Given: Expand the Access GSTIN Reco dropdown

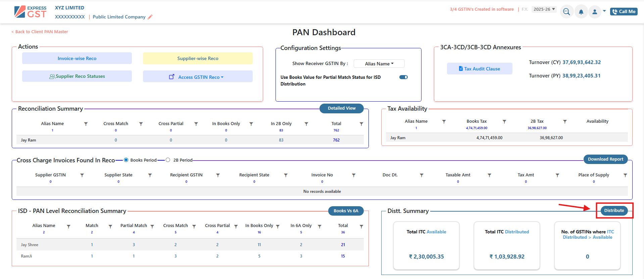Looking at the screenshot, I should pyautogui.click(x=198, y=77).
